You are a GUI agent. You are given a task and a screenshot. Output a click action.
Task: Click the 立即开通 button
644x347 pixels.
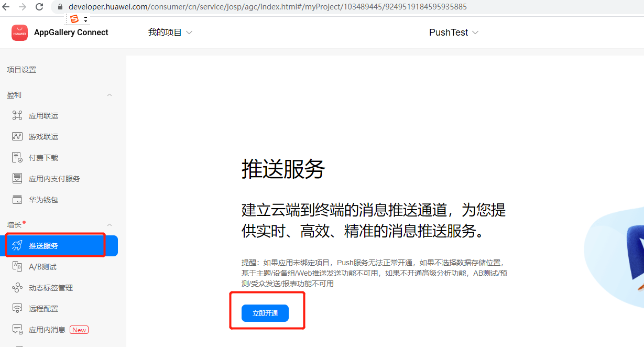265,313
